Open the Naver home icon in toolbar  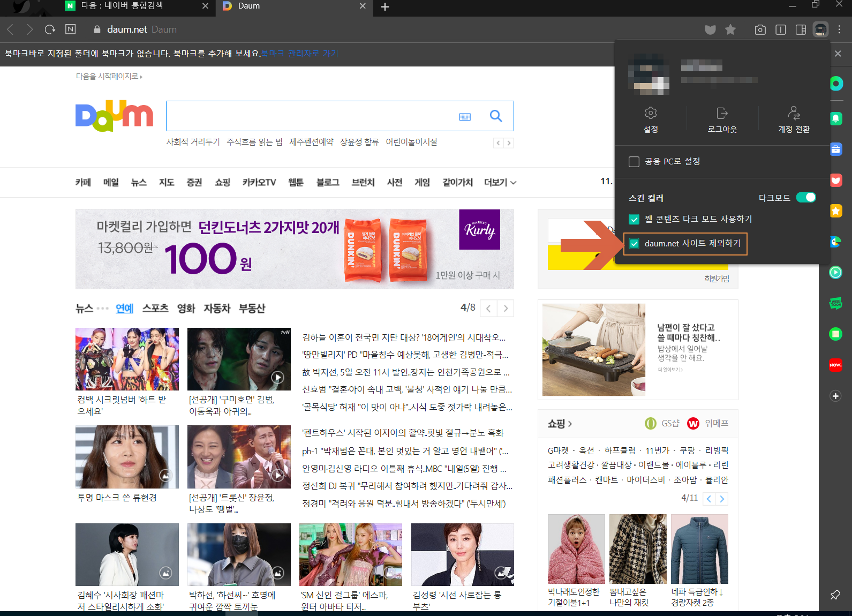(70, 29)
